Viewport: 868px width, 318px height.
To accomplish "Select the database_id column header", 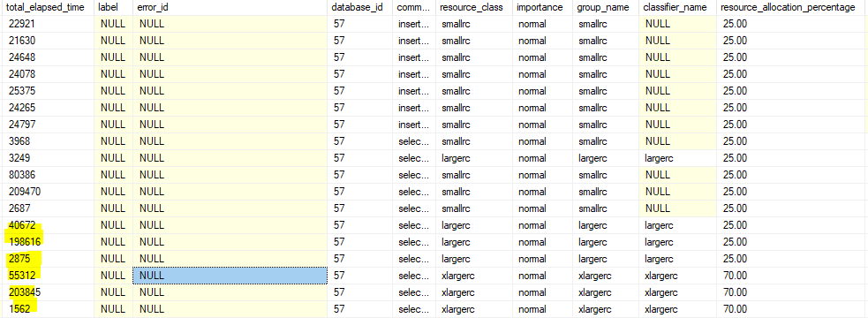I will pos(359,8).
